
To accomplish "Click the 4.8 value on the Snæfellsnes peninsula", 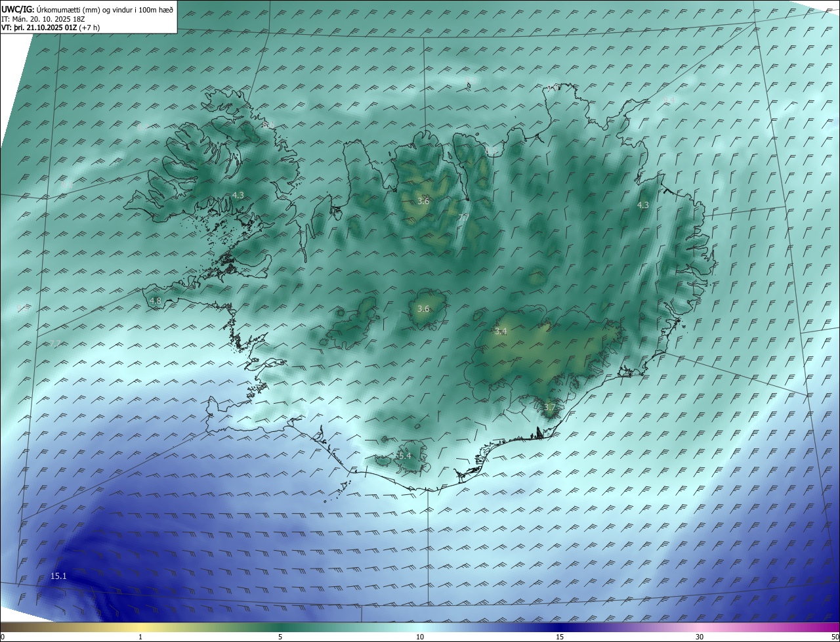I will coord(156,301).
